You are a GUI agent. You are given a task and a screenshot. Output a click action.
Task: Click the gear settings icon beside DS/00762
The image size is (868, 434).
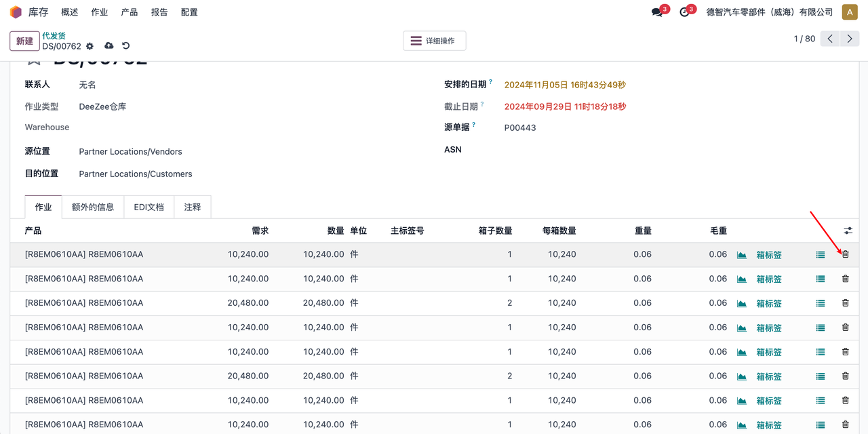[x=90, y=46]
